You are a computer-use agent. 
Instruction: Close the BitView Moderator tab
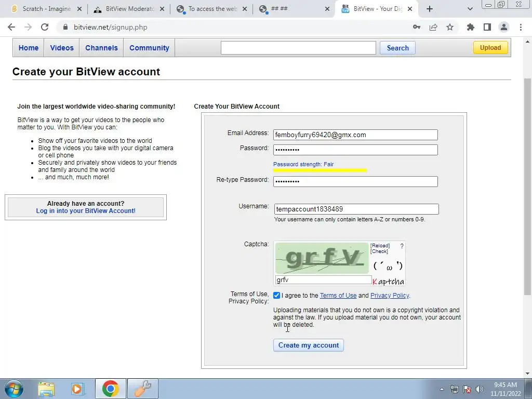162,9
